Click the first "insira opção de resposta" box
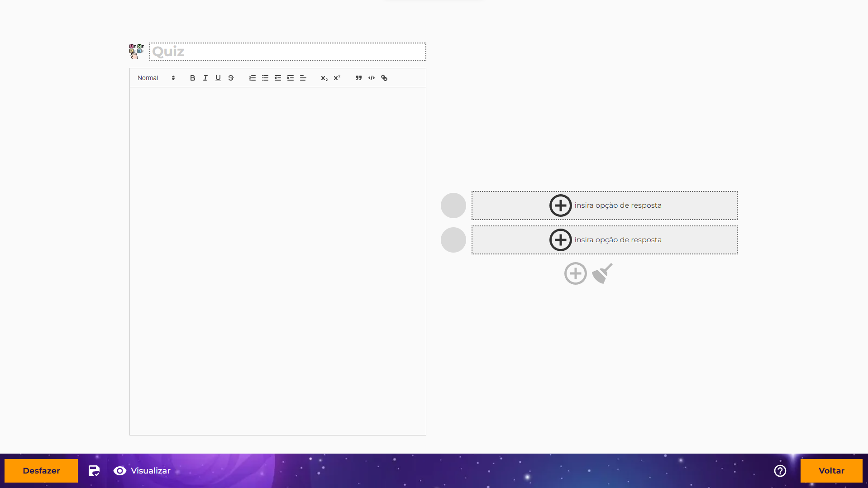The width and height of the screenshot is (868, 488). 604,206
